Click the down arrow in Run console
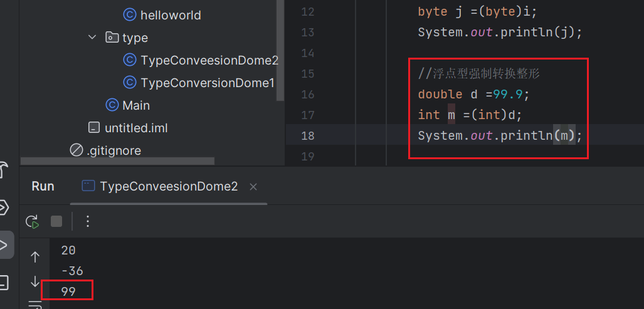 (x=35, y=282)
